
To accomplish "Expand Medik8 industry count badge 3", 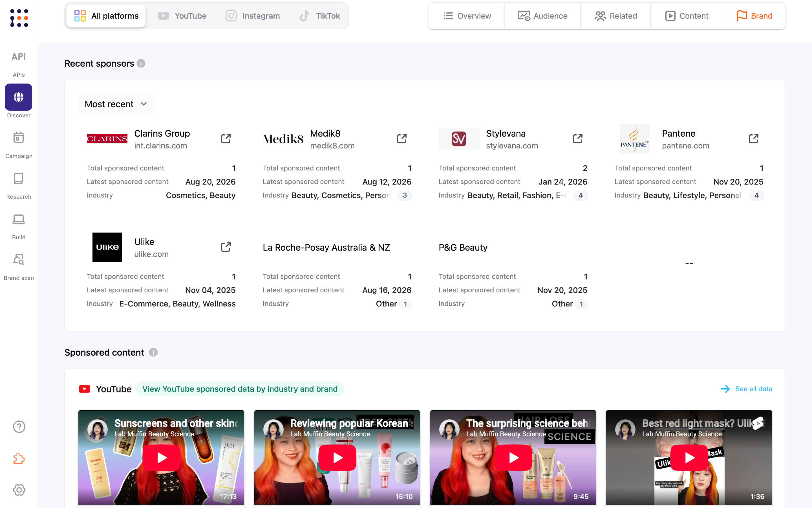I will point(405,195).
